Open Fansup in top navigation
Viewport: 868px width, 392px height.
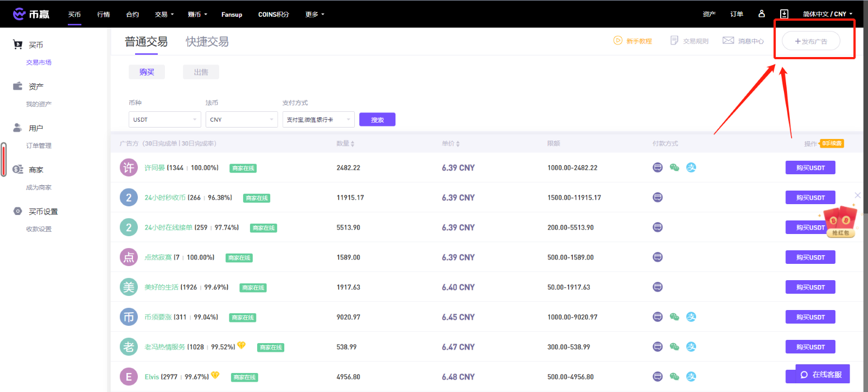click(x=232, y=15)
